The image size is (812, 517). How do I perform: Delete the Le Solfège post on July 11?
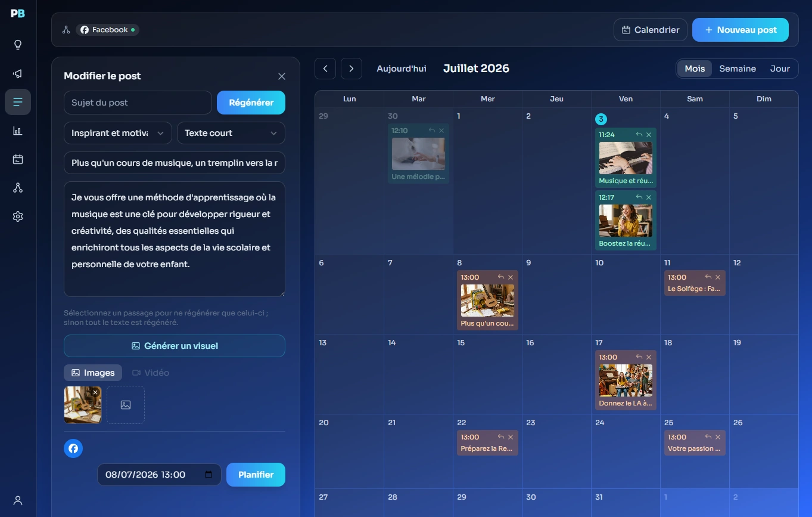[718, 277]
